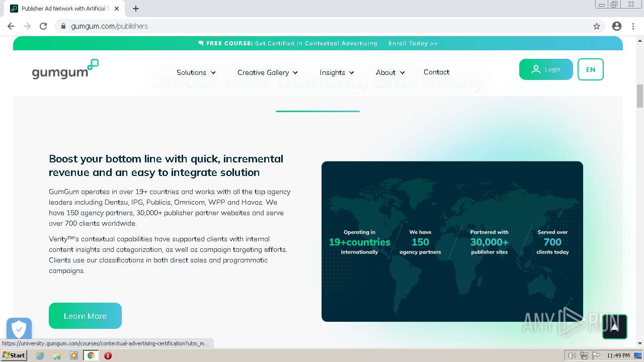This screenshot has height=362, width=644.
Task: Click the '30,000+' publisher sites figure
Action: click(489, 242)
